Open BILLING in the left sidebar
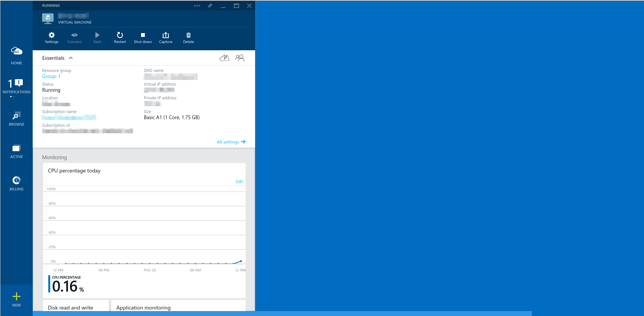This screenshot has height=316, width=644. point(16,183)
